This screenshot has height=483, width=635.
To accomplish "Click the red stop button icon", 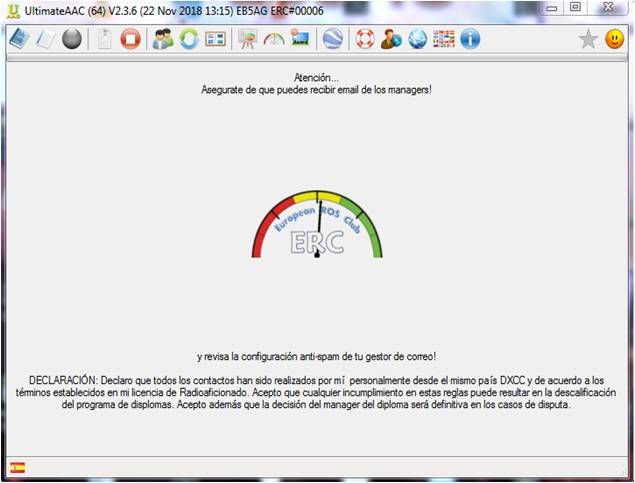I will coord(130,39).
